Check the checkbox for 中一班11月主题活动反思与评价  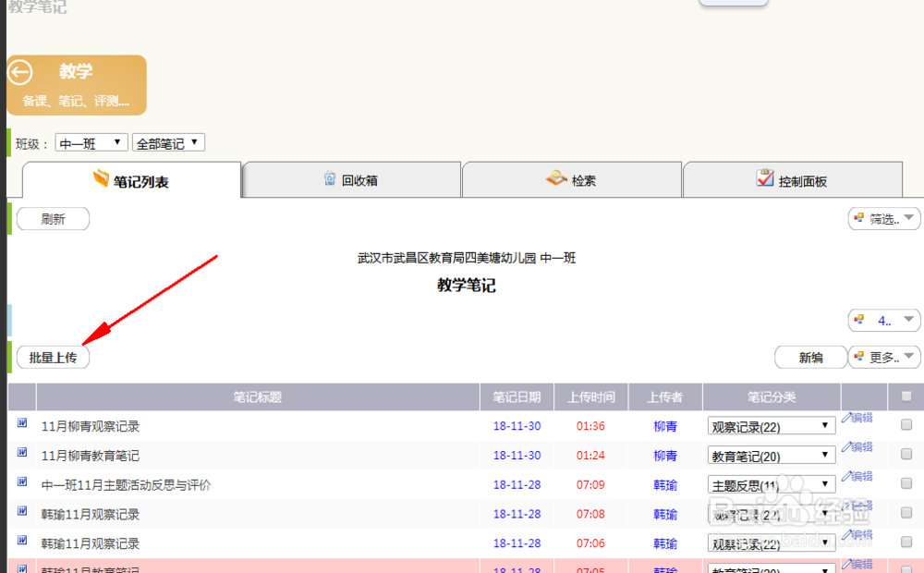coord(906,484)
